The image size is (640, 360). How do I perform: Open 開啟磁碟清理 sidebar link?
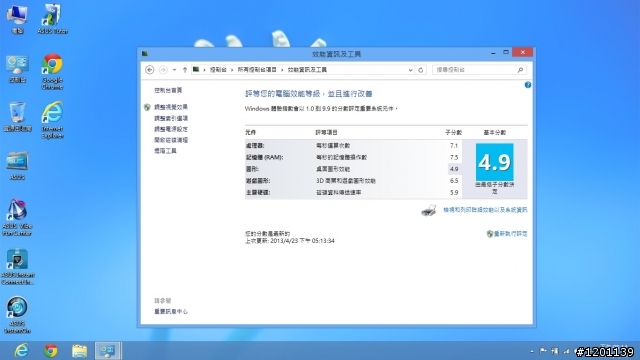click(x=171, y=140)
